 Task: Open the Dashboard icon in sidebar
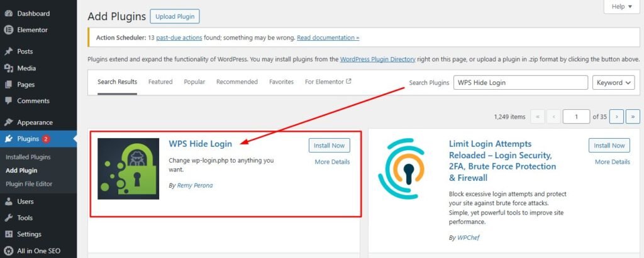tap(8, 14)
